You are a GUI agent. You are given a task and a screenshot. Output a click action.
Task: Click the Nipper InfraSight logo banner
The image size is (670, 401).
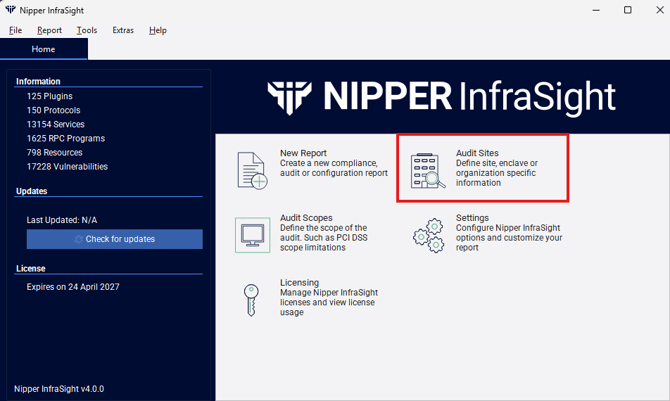441,96
